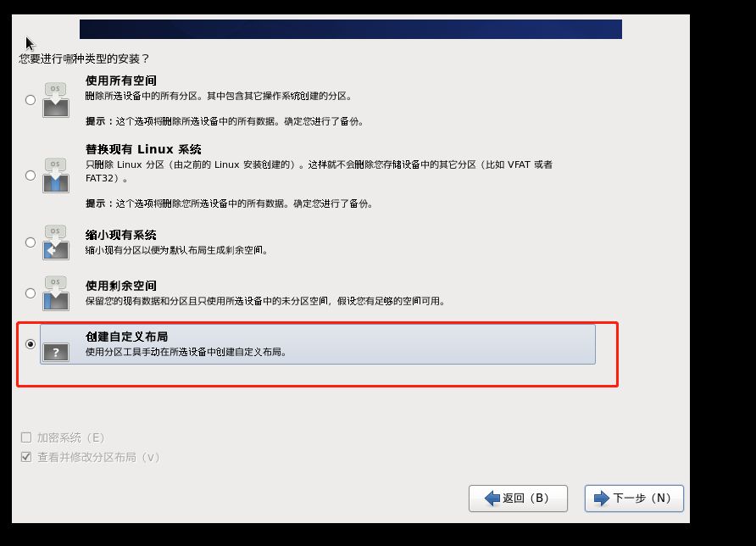Select the 替换现有 Linux 系统 radio button
Image resolution: width=756 pixels, height=546 pixels.
coord(31,175)
